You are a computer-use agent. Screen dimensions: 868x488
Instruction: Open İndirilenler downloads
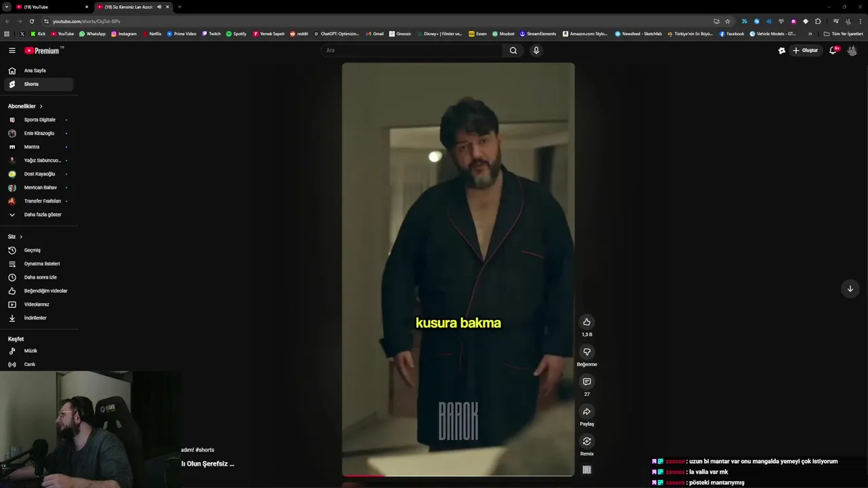click(x=39, y=318)
